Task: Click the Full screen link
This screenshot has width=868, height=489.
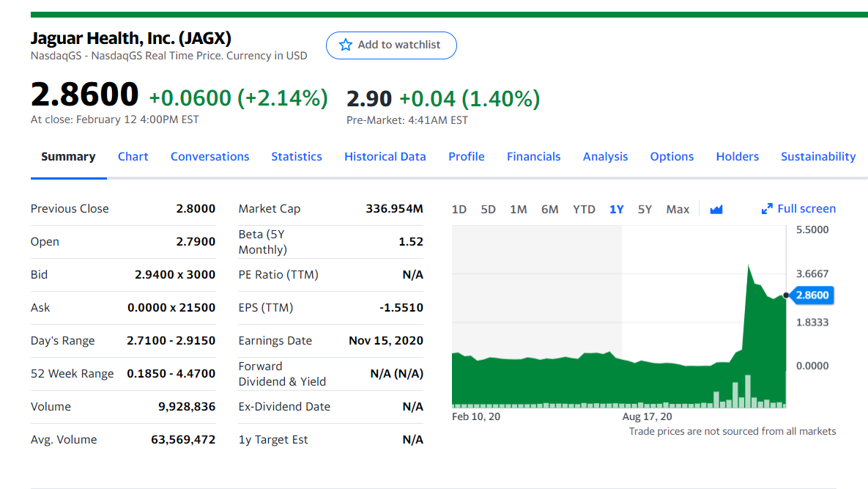Action: coord(806,209)
